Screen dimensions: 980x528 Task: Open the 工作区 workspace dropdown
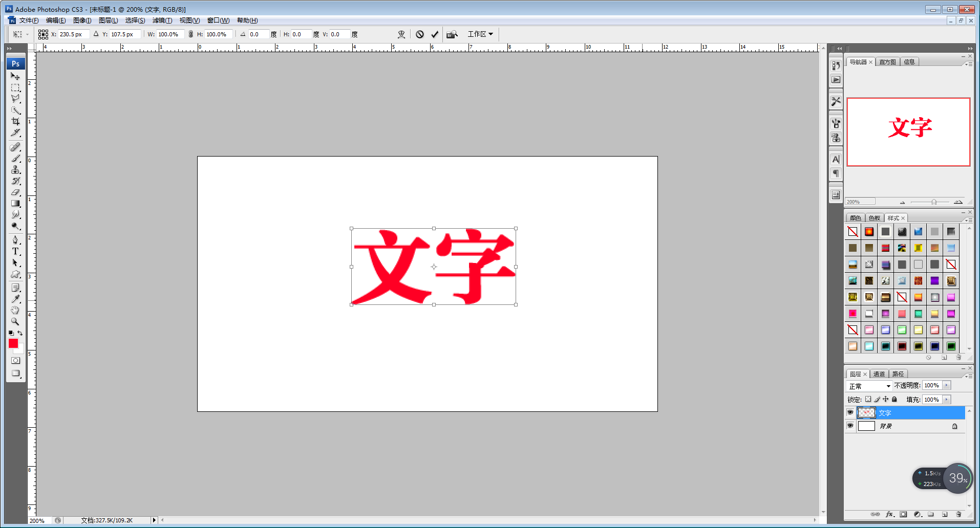(x=480, y=34)
